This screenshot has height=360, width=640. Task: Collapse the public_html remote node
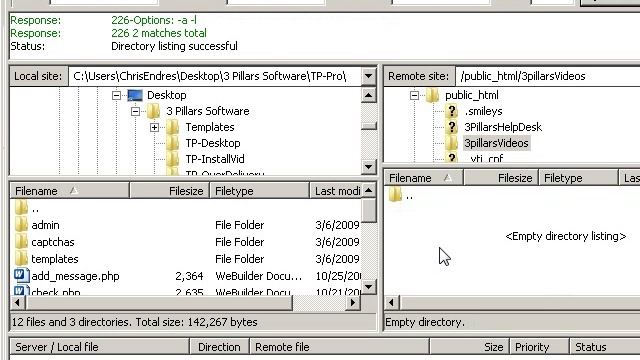click(x=414, y=96)
